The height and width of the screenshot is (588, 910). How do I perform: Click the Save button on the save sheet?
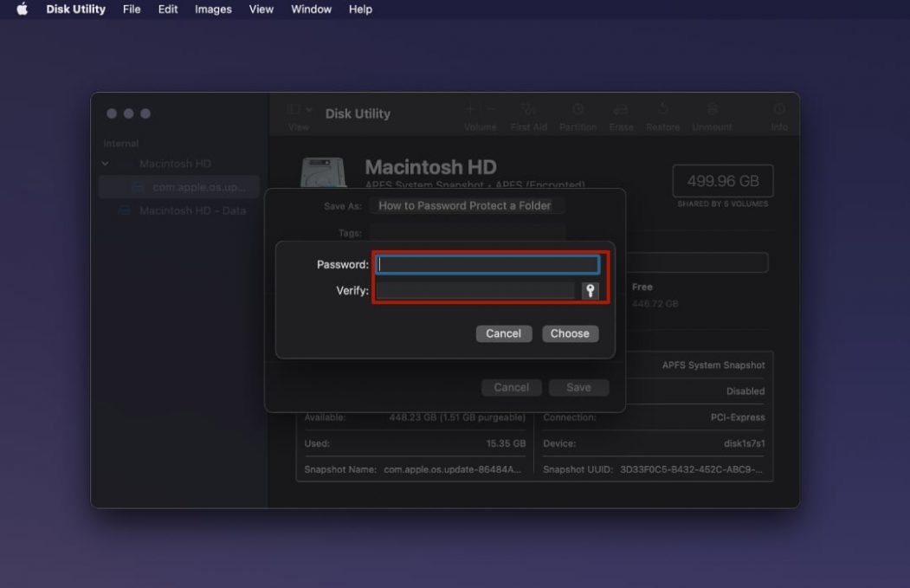click(578, 387)
